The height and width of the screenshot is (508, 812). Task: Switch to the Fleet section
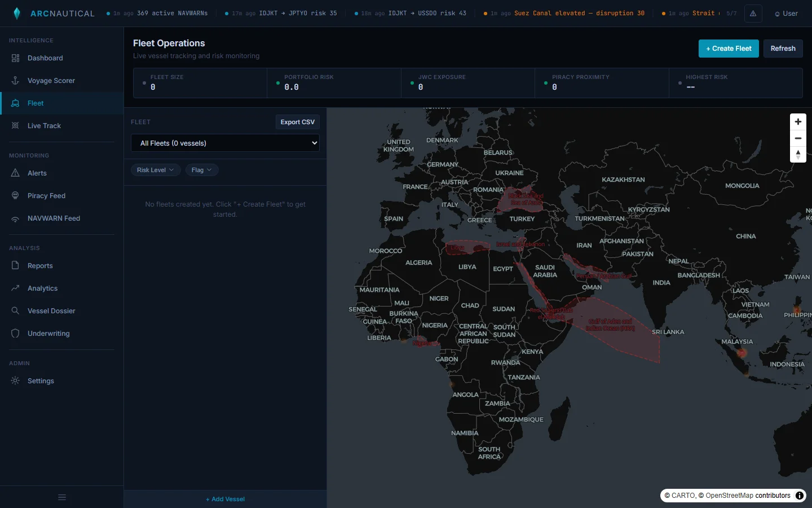36,103
